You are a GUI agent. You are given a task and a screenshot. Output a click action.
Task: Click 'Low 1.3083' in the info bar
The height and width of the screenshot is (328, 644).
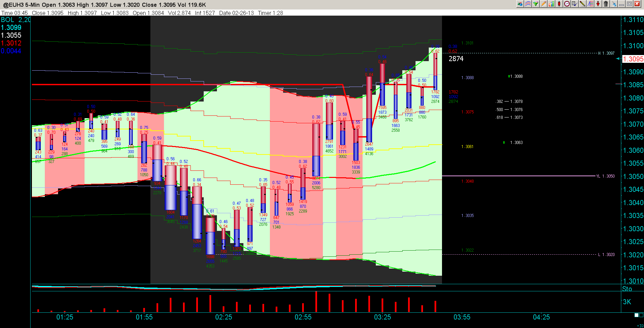click(x=115, y=13)
